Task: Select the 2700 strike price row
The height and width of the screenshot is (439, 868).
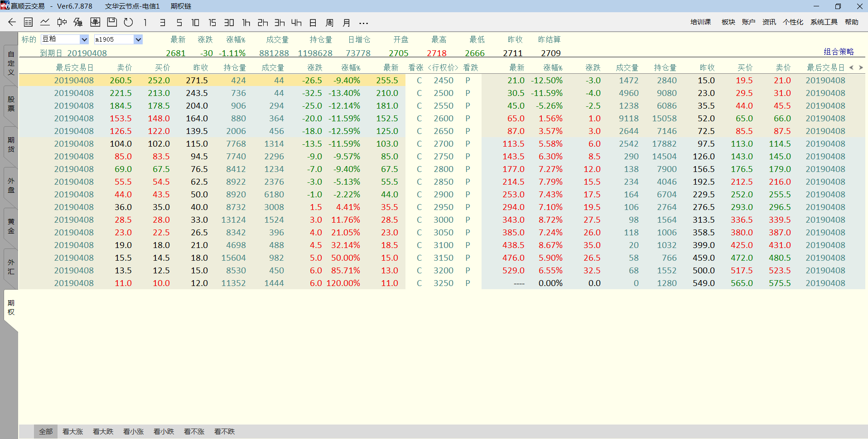Action: pyautogui.click(x=443, y=144)
